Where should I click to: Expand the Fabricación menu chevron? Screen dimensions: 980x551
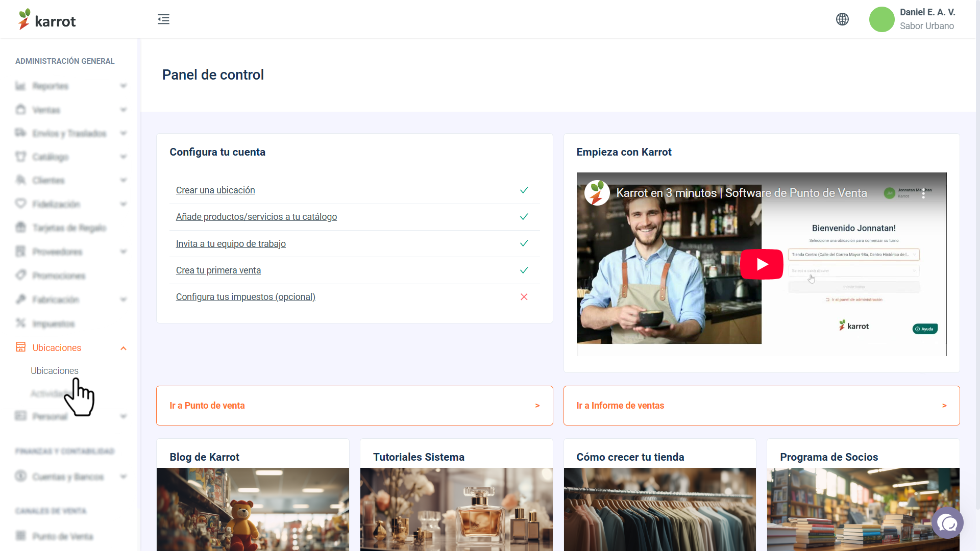tap(124, 299)
